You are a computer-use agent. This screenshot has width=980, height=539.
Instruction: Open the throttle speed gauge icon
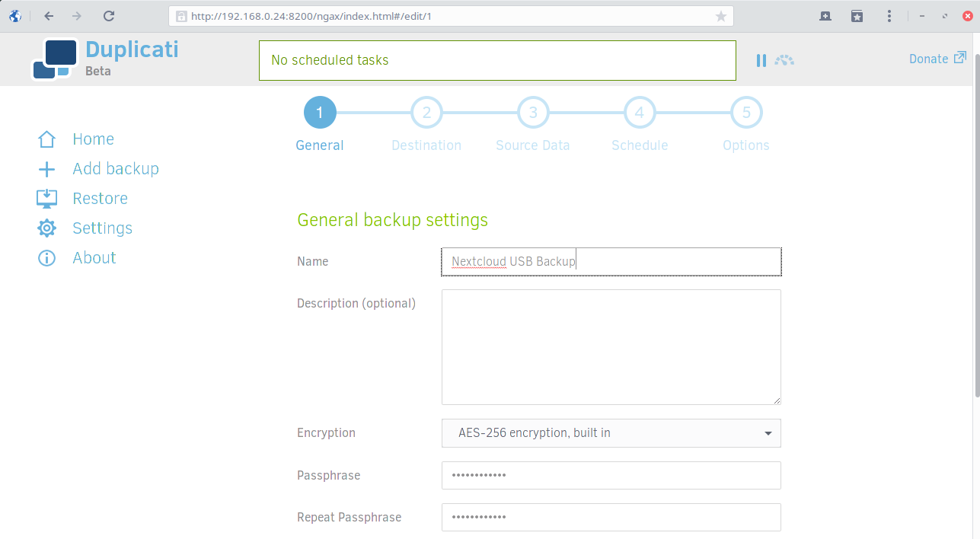784,60
